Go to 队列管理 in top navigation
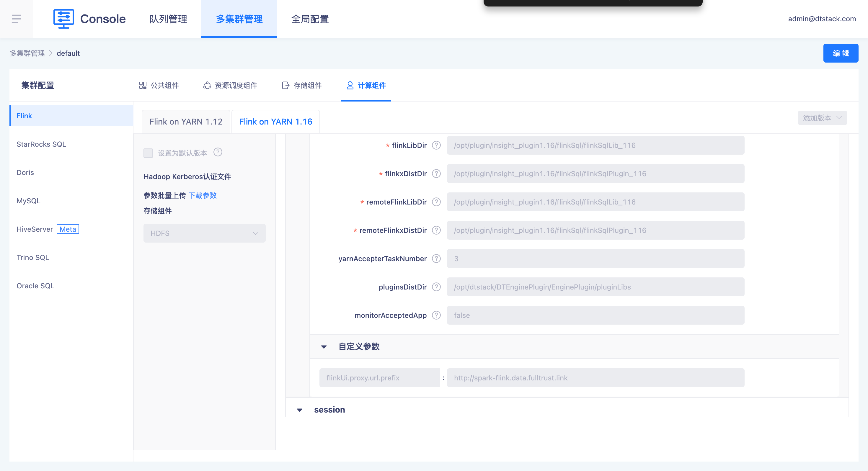 (x=168, y=19)
